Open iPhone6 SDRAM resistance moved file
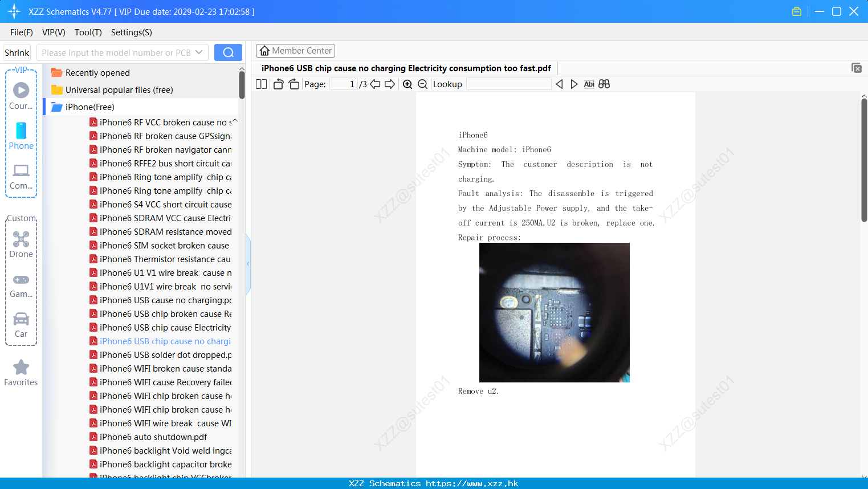The width and height of the screenshot is (868, 489). 161,232
